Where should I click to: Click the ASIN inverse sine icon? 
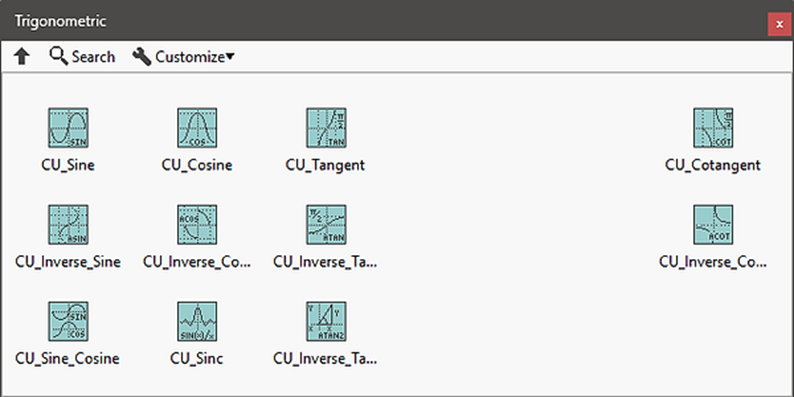click(68, 224)
